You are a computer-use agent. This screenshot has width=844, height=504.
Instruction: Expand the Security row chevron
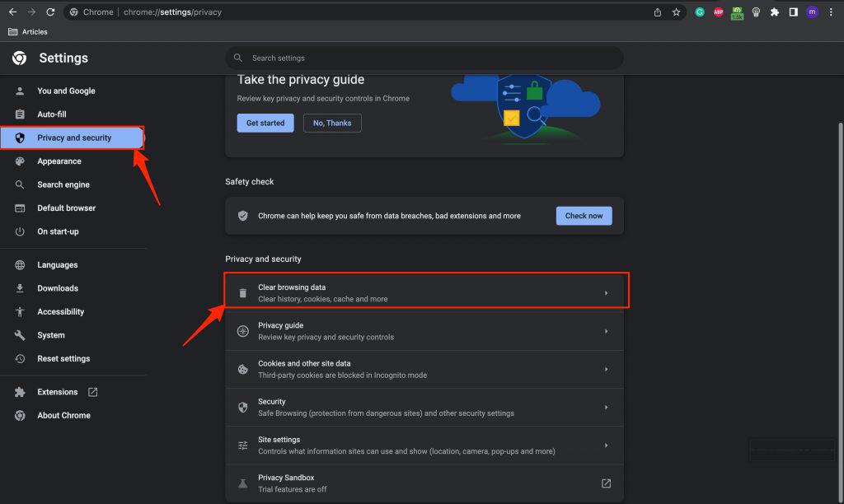(x=606, y=407)
